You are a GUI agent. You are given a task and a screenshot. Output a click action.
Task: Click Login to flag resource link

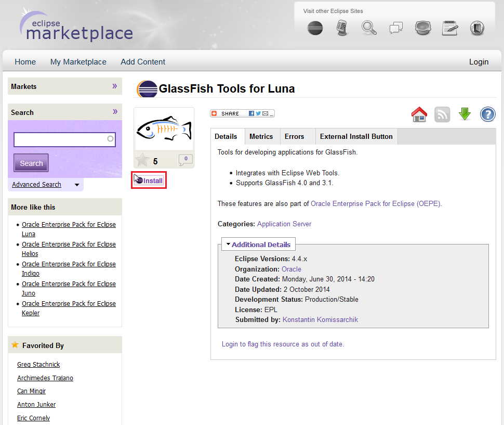[283, 344]
